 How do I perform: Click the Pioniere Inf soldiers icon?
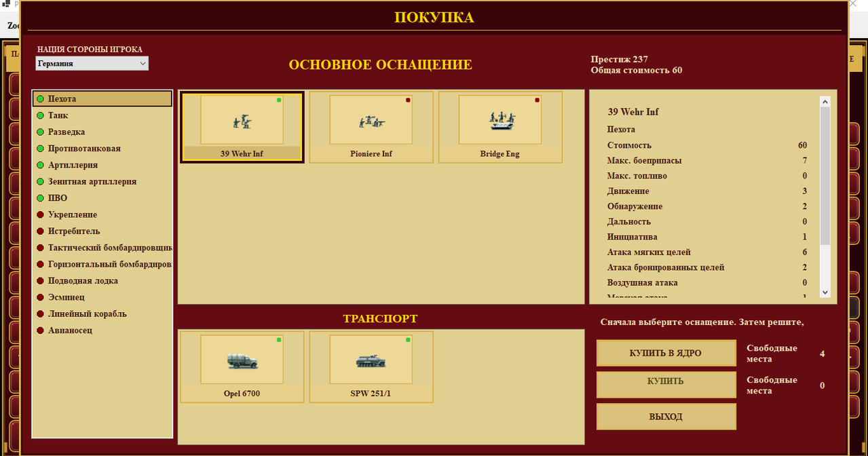[371, 122]
